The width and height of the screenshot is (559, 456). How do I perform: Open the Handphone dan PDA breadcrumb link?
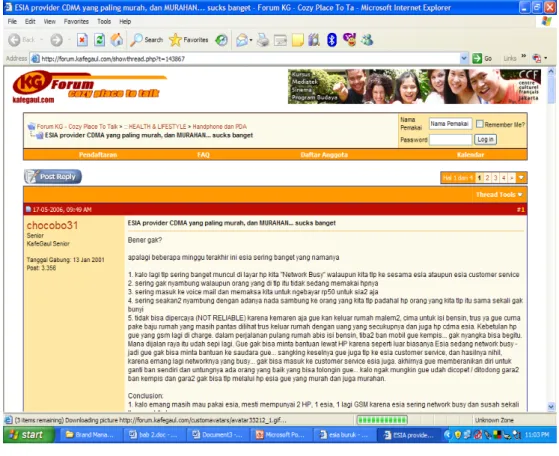coord(219,127)
